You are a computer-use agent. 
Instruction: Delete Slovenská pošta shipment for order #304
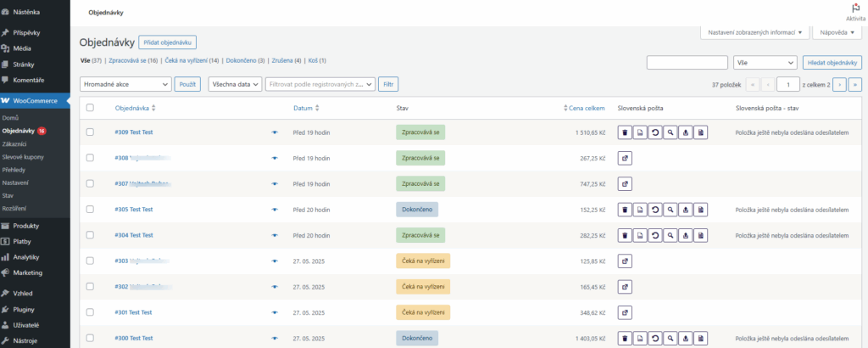[x=625, y=235]
